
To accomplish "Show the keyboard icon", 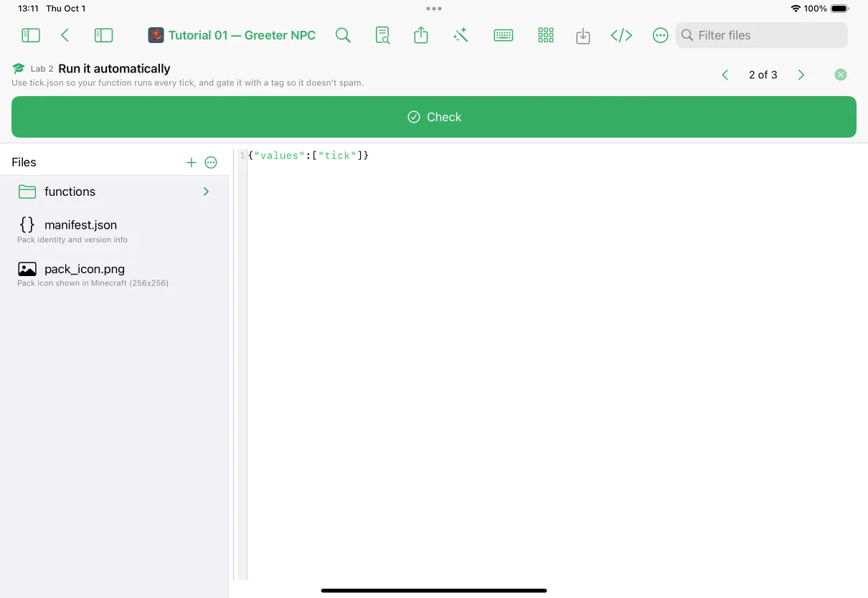I will [504, 35].
